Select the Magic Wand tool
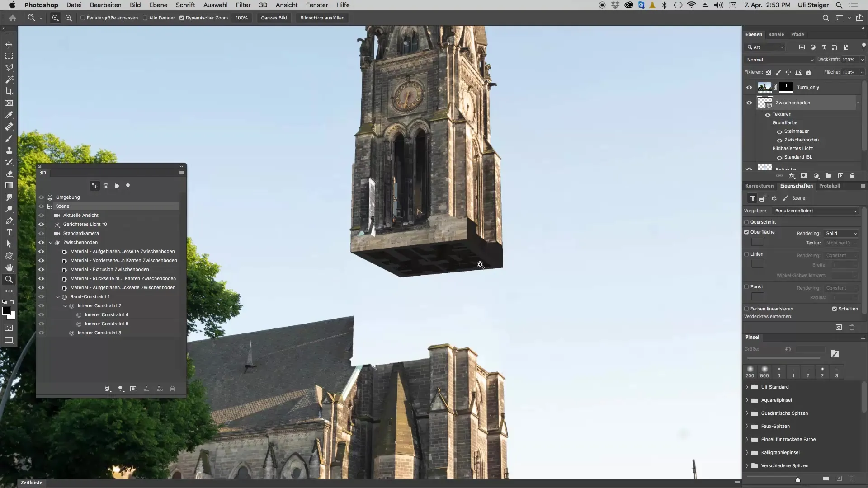 [9, 80]
